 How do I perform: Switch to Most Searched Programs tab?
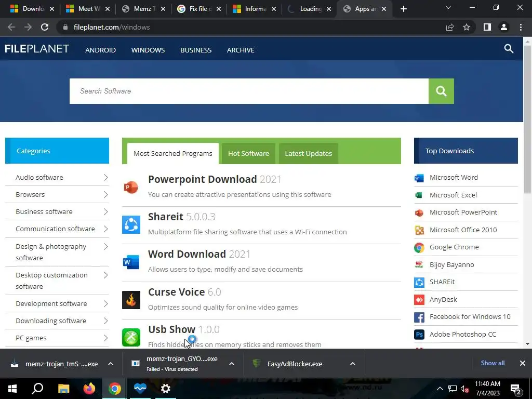point(172,153)
